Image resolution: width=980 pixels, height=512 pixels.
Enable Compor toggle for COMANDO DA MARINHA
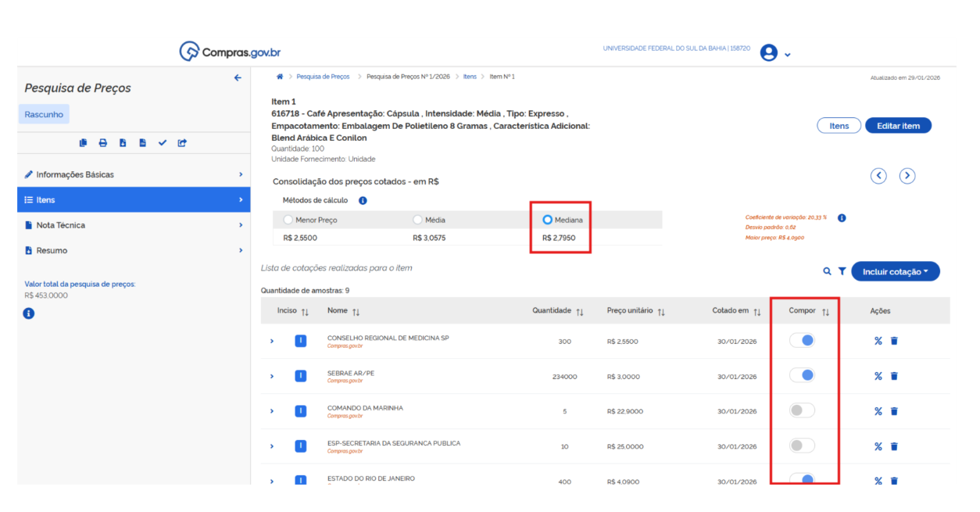[x=802, y=410]
